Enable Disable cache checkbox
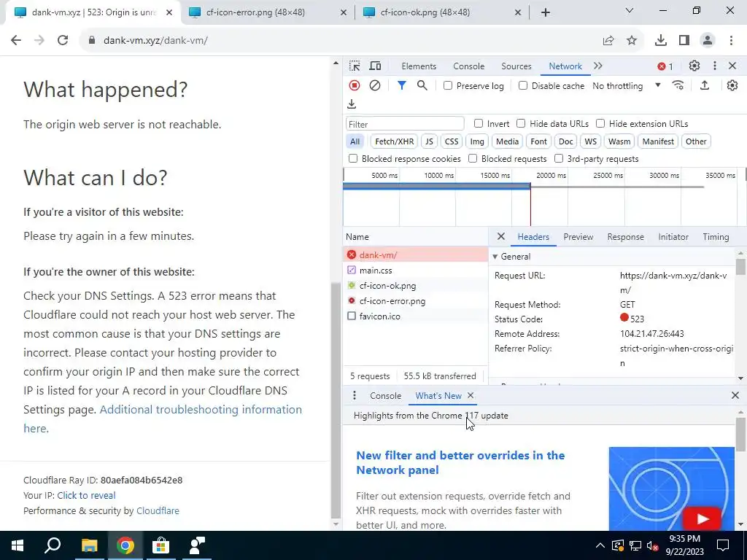The width and height of the screenshot is (747, 560). (522, 86)
